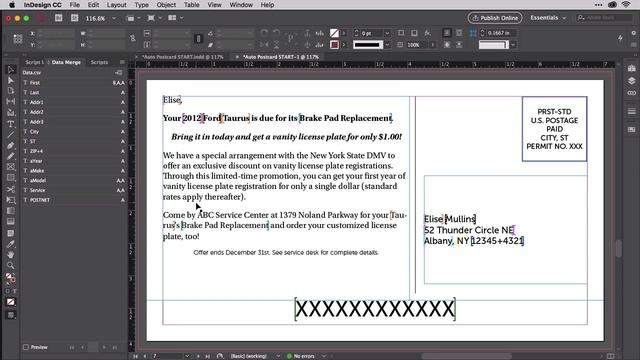This screenshot has width=640, height=360.
Task: Open the stroke weight dropdown at 0 pt
Action: pyautogui.click(x=387, y=33)
